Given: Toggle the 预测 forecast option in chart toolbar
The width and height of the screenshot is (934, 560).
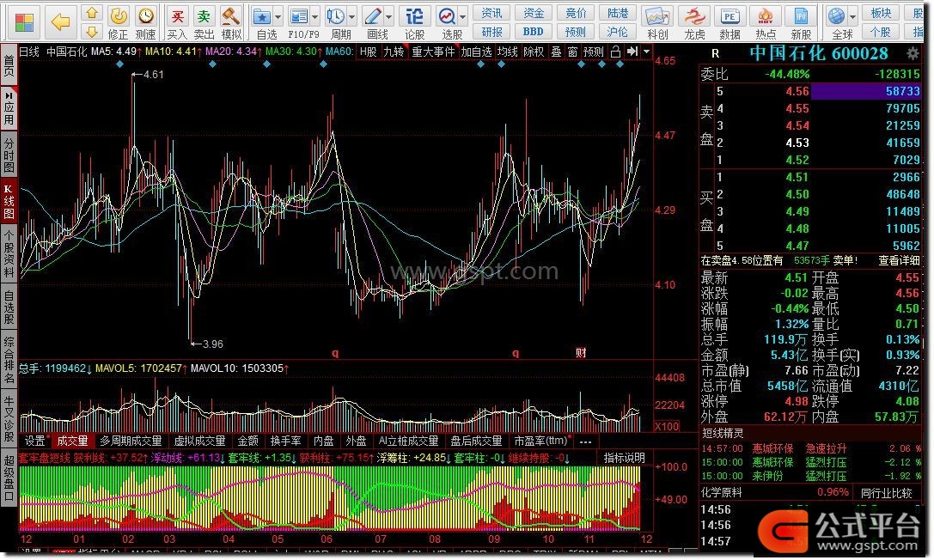Looking at the screenshot, I should pyautogui.click(x=593, y=52).
